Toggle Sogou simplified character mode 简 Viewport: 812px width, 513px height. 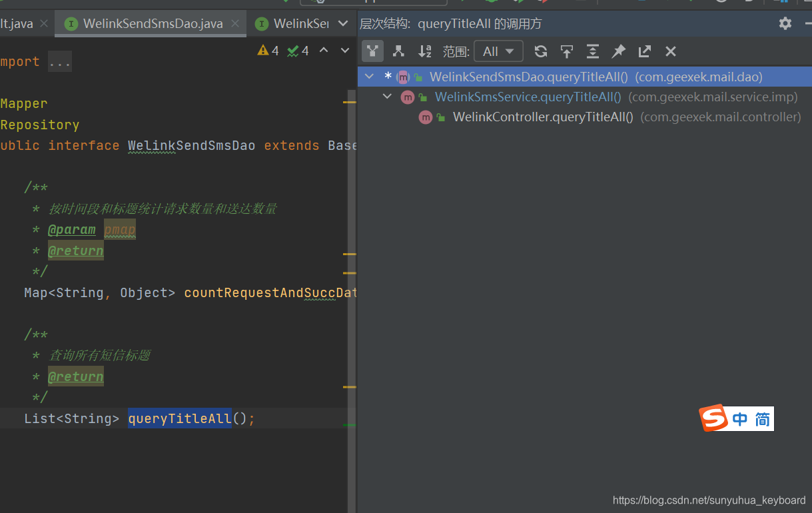[x=763, y=419]
